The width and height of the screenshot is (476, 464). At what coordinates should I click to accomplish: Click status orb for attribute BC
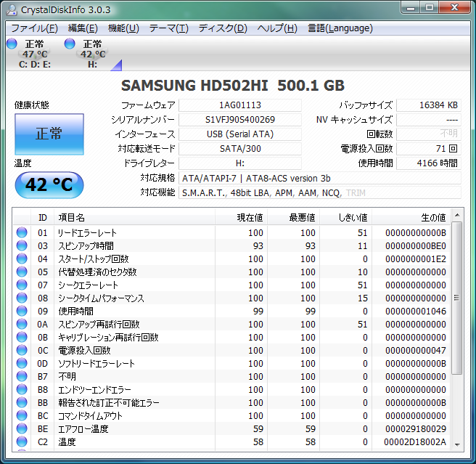(x=22, y=415)
